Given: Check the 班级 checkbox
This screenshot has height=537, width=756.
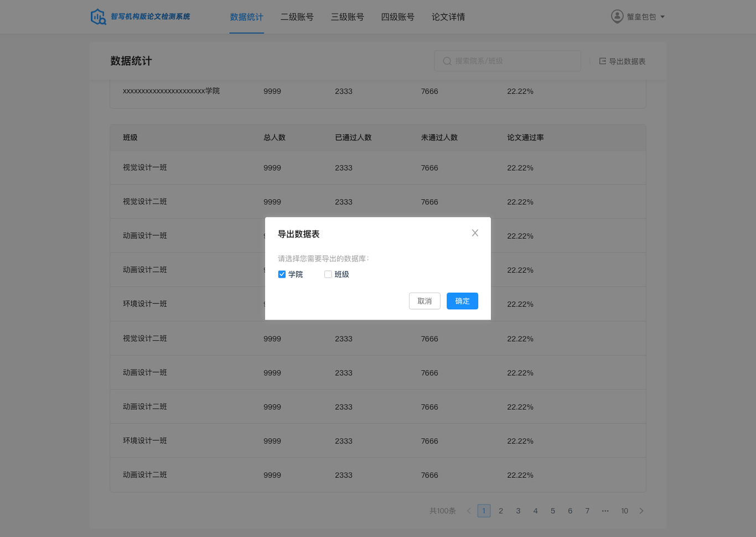Looking at the screenshot, I should coord(328,274).
